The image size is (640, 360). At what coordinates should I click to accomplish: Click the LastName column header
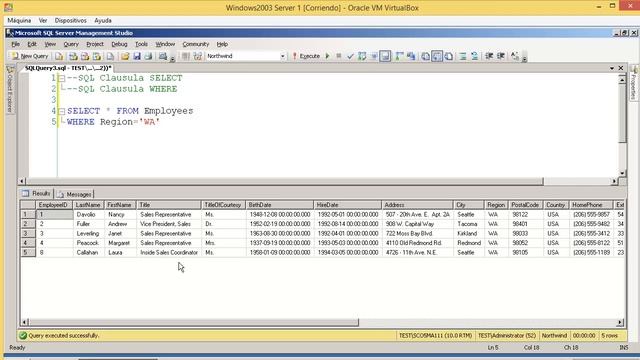pos(89,205)
